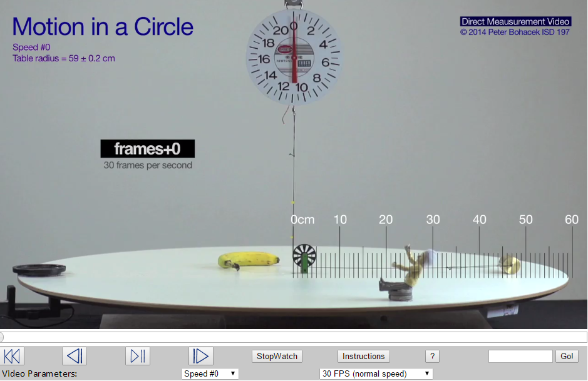Click the seek bar thumb at the left
The image size is (588, 381).
click(x=4, y=336)
